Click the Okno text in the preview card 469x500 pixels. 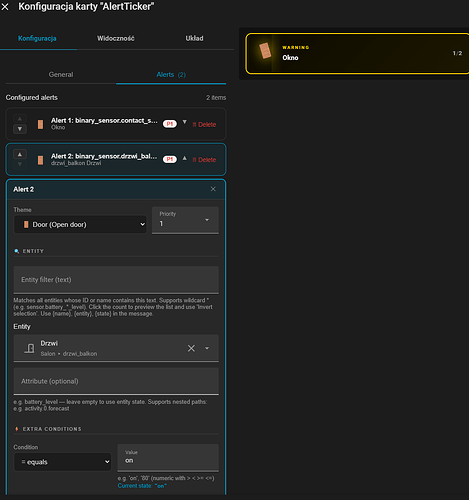coord(290,58)
